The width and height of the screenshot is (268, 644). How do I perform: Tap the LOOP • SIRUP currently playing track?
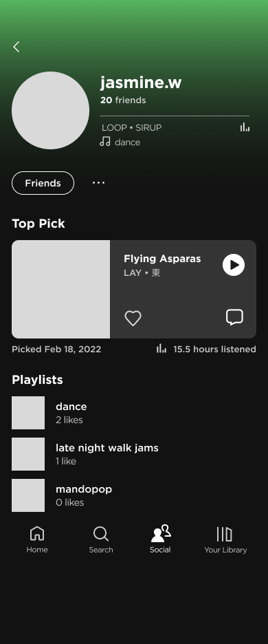pos(132,128)
